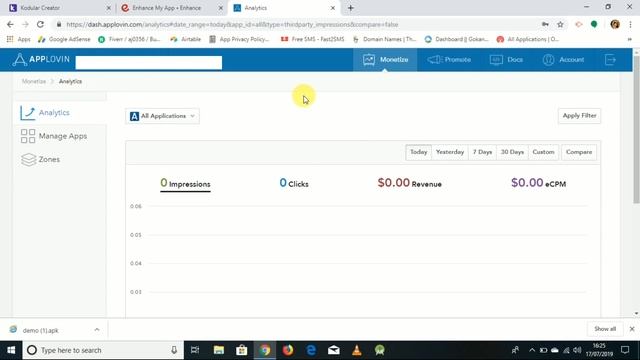The width and height of the screenshot is (640, 360).
Task: Open the Google AdSense bookmark
Action: 64,39
